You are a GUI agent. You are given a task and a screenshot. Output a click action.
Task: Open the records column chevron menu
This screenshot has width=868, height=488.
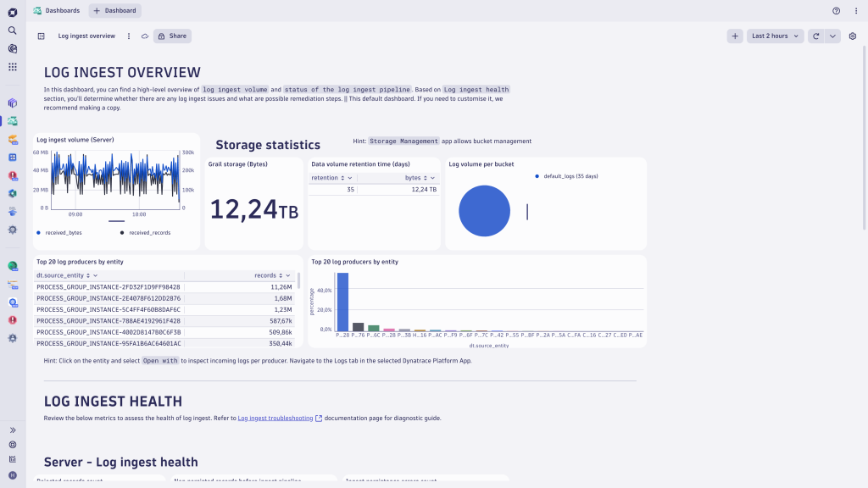point(288,275)
